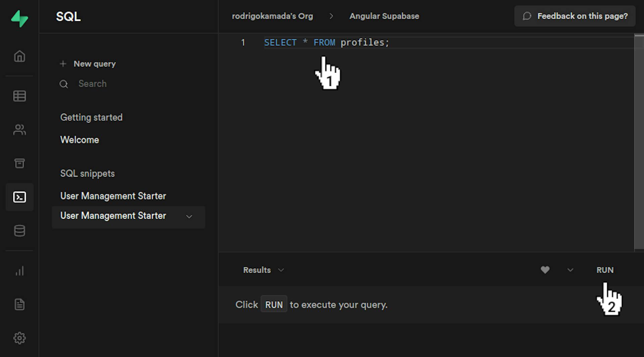
Task: Open the project Settings gear icon
Action: pyautogui.click(x=19, y=338)
